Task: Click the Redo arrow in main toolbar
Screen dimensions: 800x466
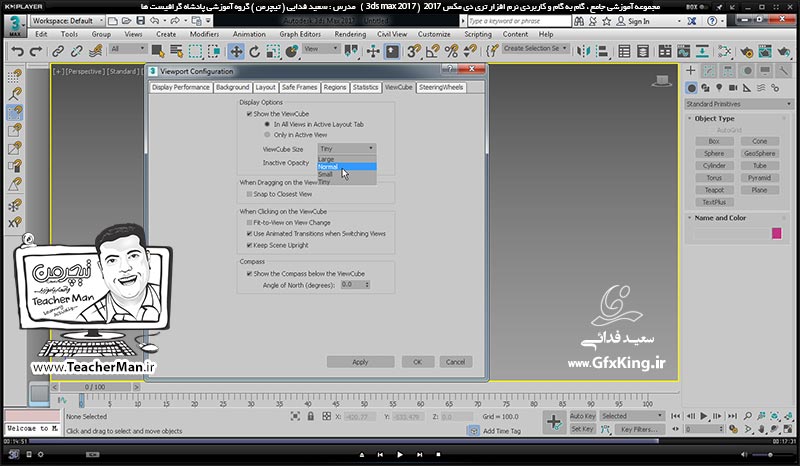Action: point(36,51)
